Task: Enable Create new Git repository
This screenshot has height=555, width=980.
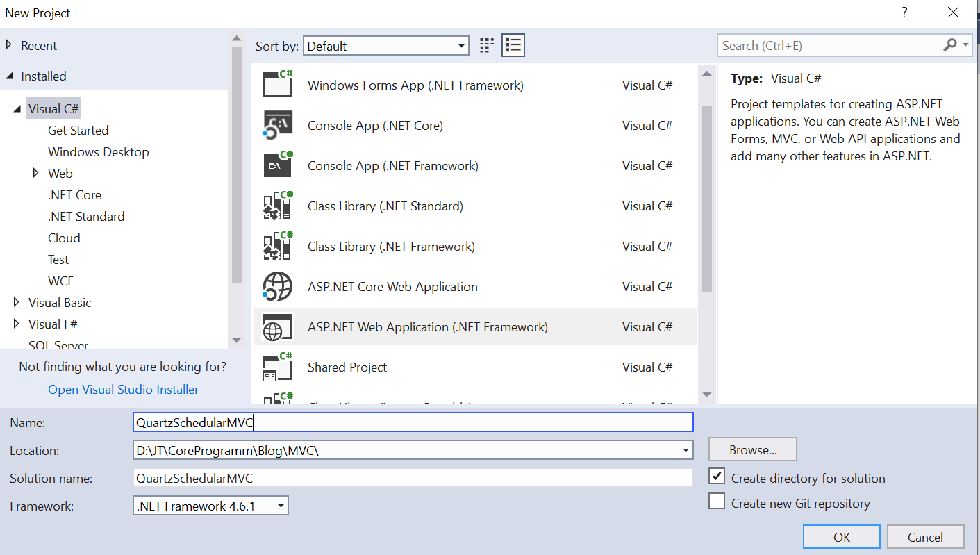Action: point(716,501)
